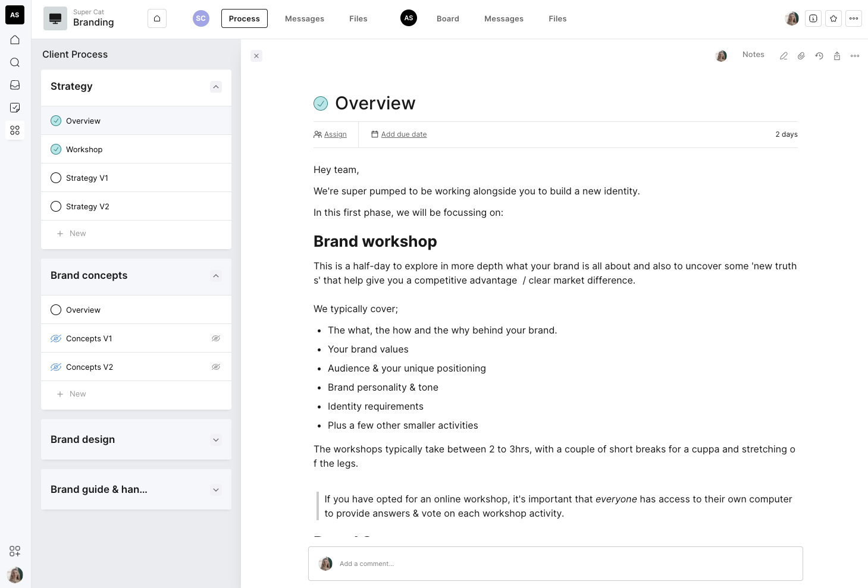Open the note's more options ellipsis
The height and width of the screenshot is (588, 868).
[855, 56]
